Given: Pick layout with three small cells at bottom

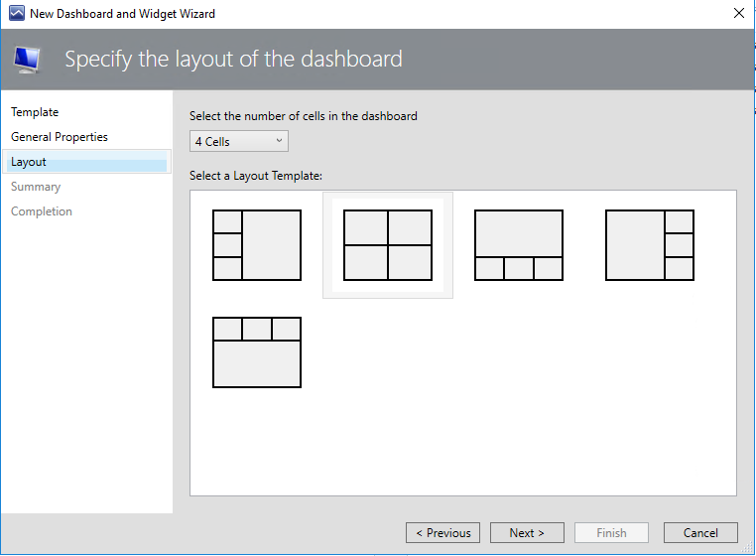Looking at the screenshot, I should pyautogui.click(x=519, y=245).
